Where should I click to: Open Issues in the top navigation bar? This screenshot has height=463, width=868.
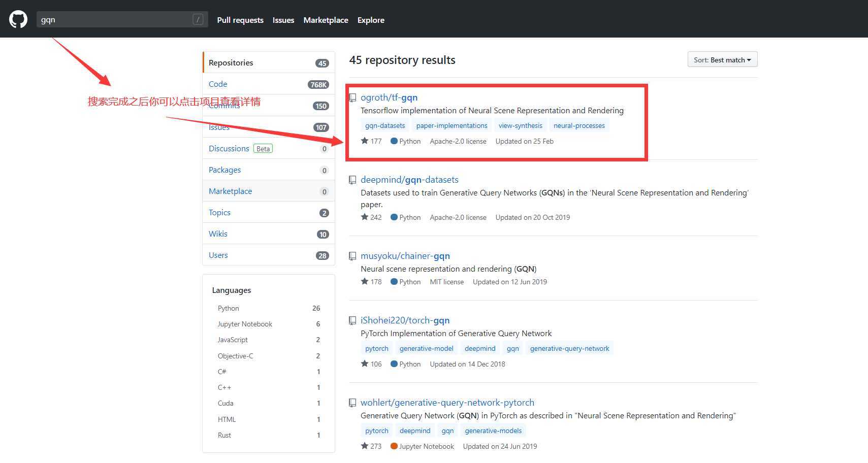coord(283,20)
